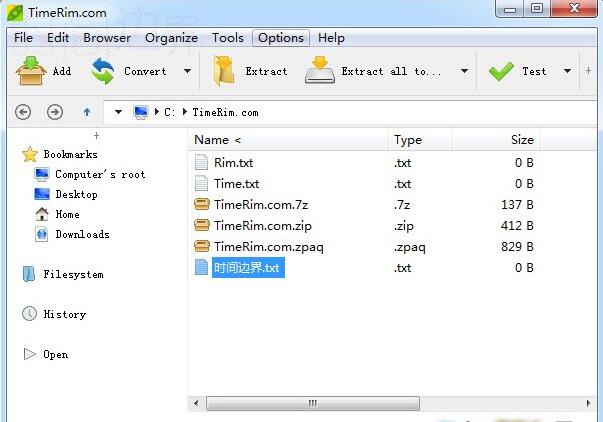Open the Options menu

click(281, 38)
